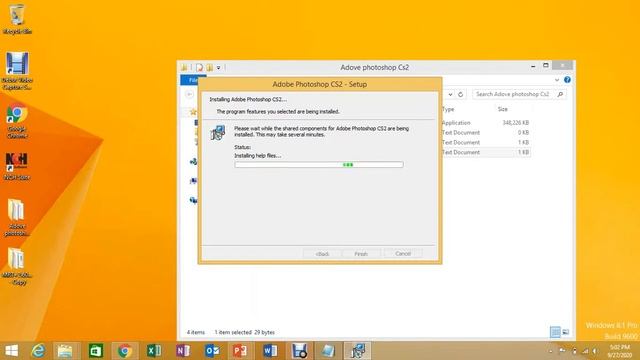Viewport: 640px width, 360px height.
Task: Click the network icon in system tray
Action: tap(585, 351)
